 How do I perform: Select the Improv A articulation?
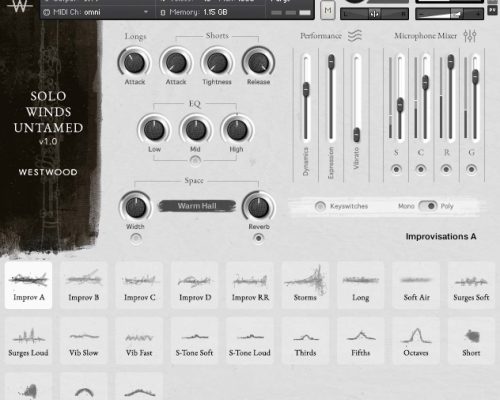[x=28, y=285]
